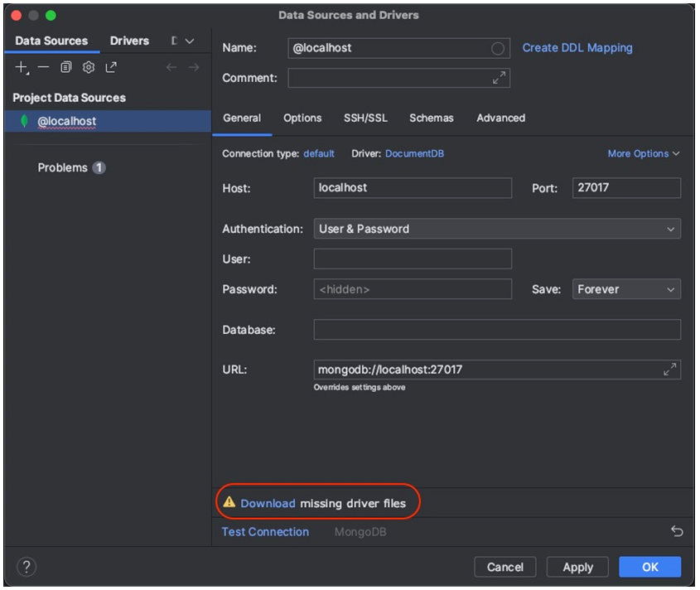700x590 pixels.
Task: Open the Save dropdown showing Forever
Action: [625, 289]
